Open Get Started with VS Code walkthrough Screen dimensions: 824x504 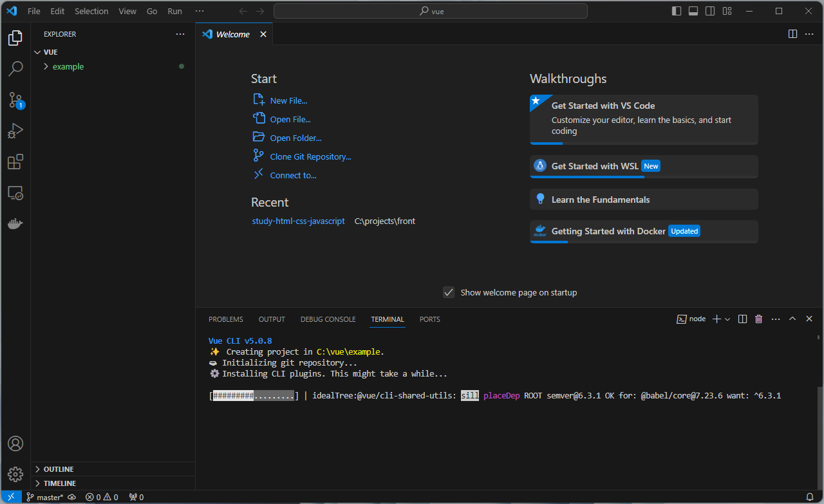[644, 120]
